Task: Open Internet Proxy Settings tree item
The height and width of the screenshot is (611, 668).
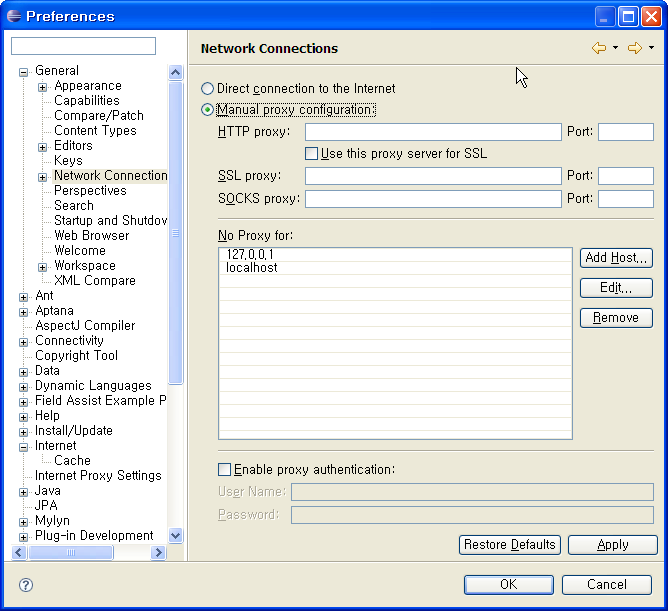Action: (x=98, y=476)
